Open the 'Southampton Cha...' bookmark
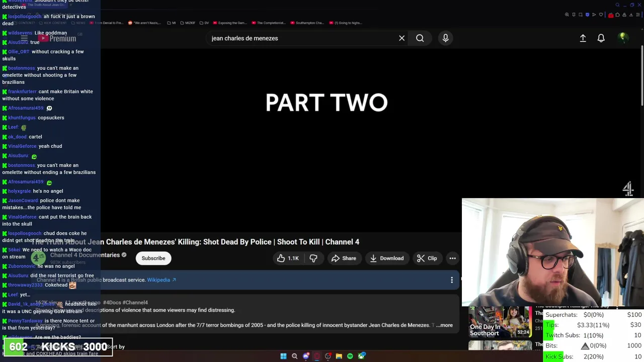The image size is (644, 362). click(x=307, y=23)
